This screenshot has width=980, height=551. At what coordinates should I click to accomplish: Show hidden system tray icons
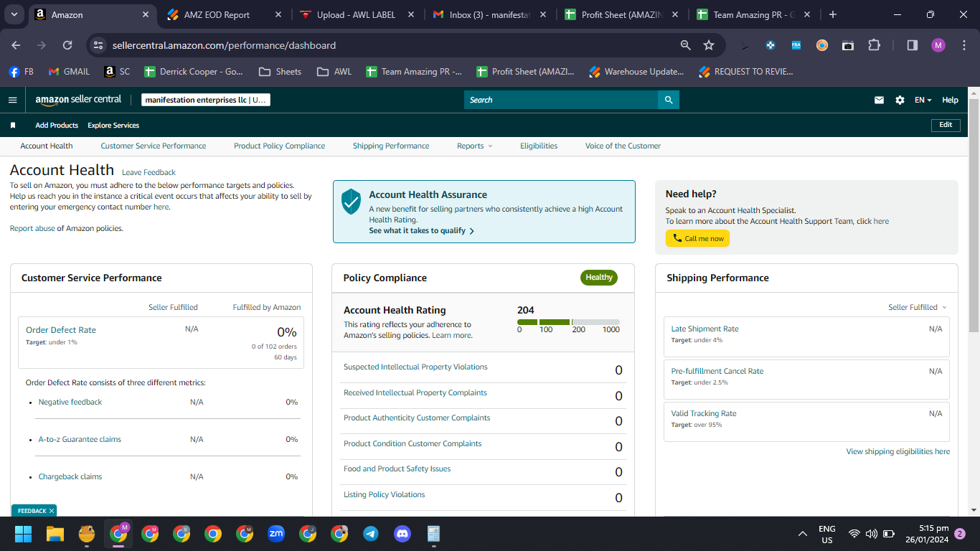[803, 534]
